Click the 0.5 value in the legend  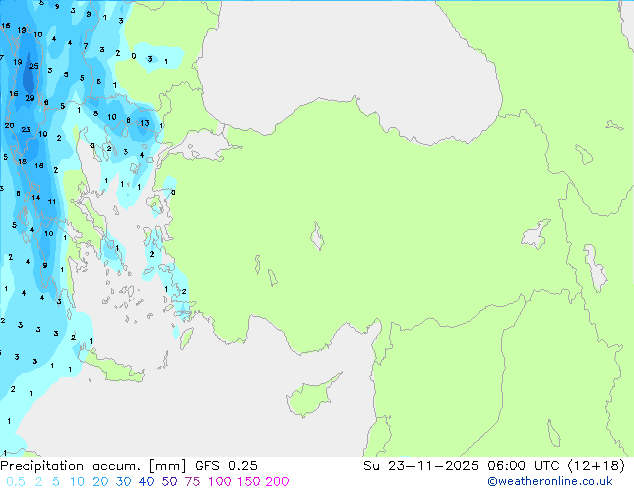click(16, 482)
